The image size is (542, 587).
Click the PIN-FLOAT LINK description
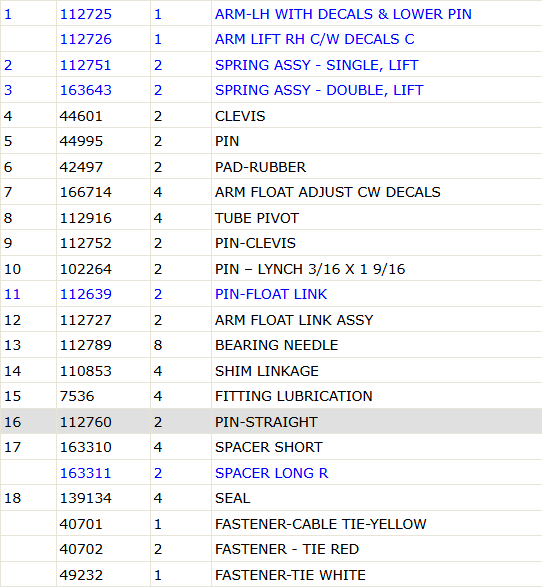[271, 294]
